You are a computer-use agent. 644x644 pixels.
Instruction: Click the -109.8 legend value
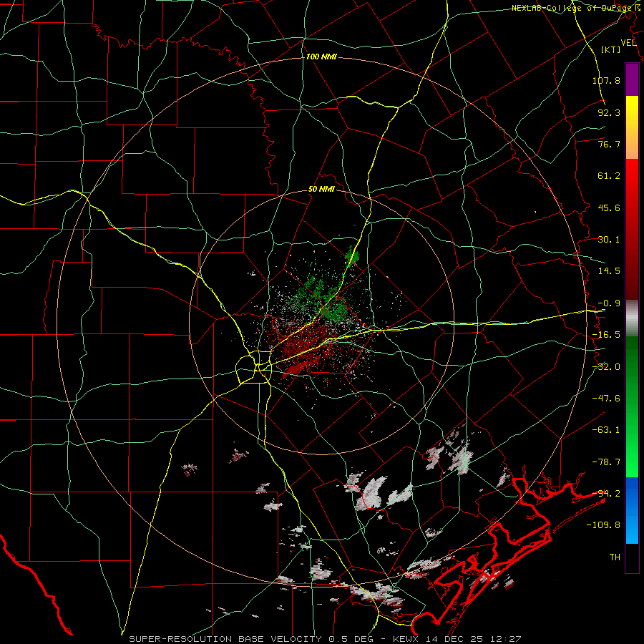[x=603, y=525]
